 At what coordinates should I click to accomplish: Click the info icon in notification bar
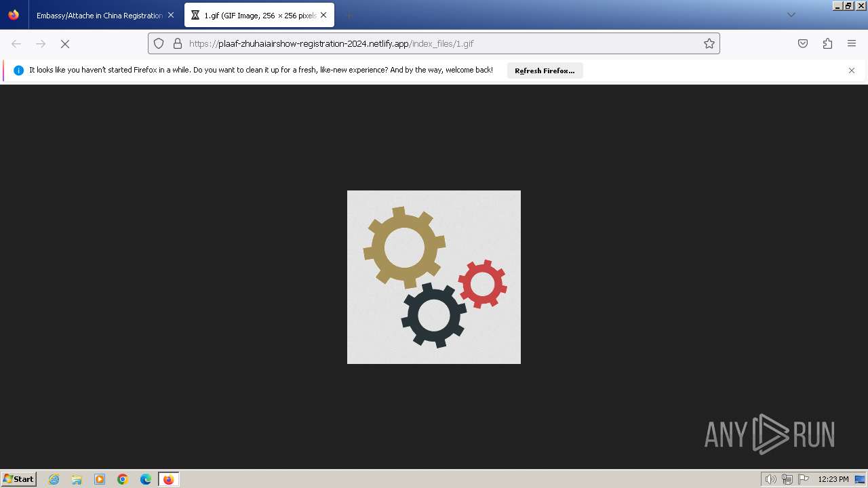(18, 70)
